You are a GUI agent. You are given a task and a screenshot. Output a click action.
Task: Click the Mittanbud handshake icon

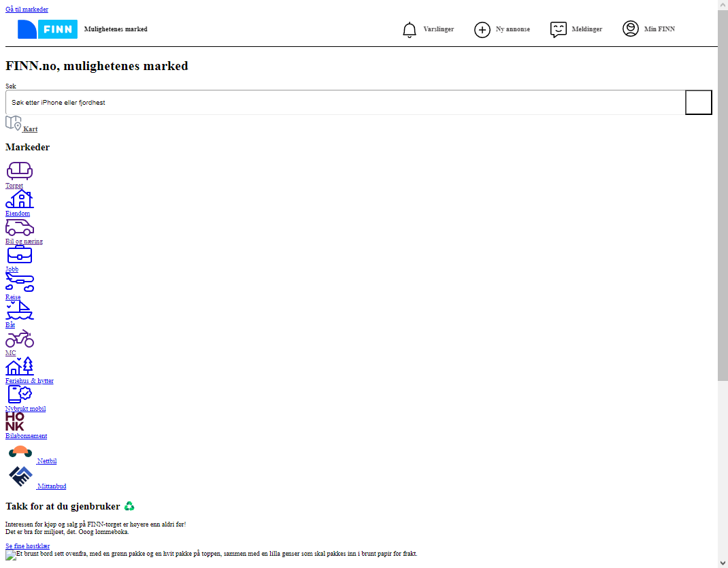[x=20, y=476]
